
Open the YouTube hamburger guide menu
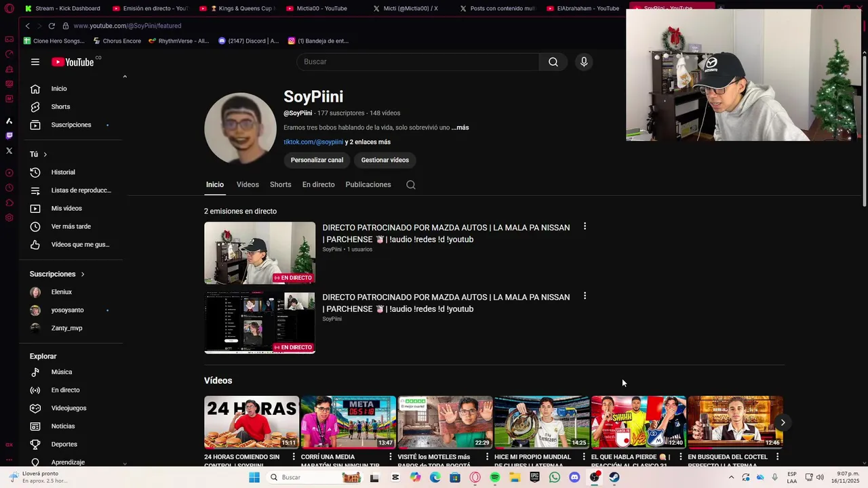(35, 62)
